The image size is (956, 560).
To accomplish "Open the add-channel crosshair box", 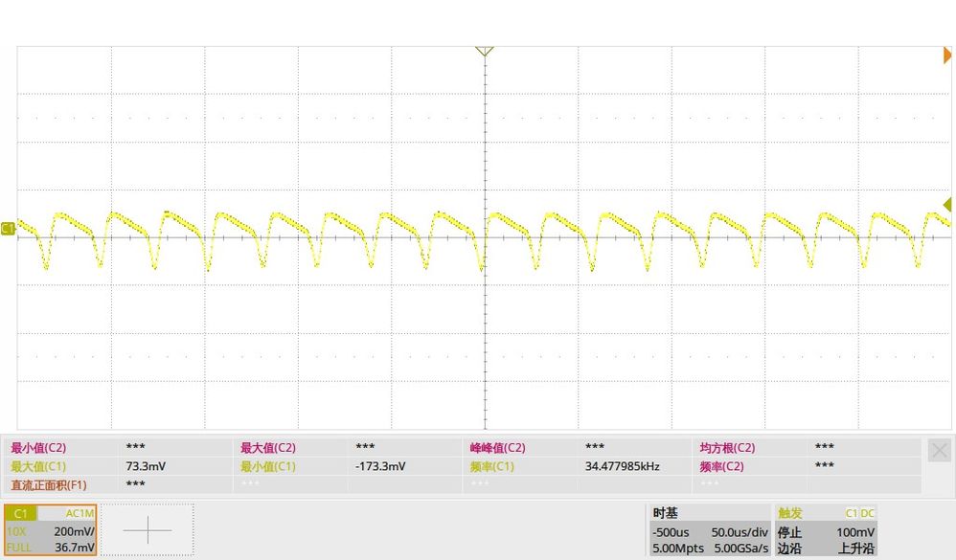I will [148, 530].
